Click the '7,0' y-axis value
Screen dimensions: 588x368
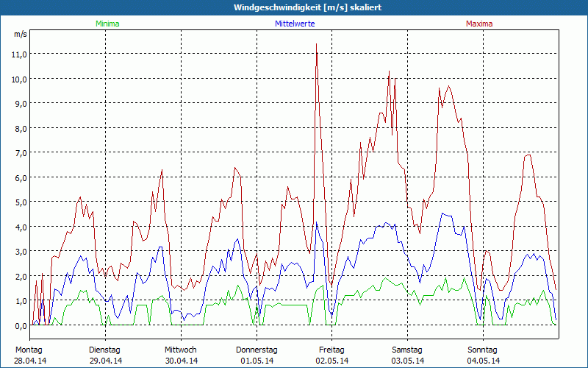(x=21, y=153)
